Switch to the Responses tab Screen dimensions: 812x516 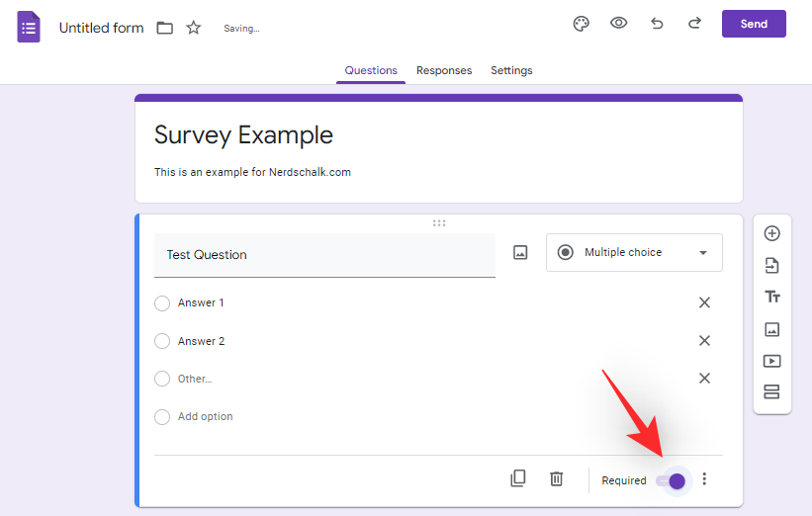pos(444,70)
